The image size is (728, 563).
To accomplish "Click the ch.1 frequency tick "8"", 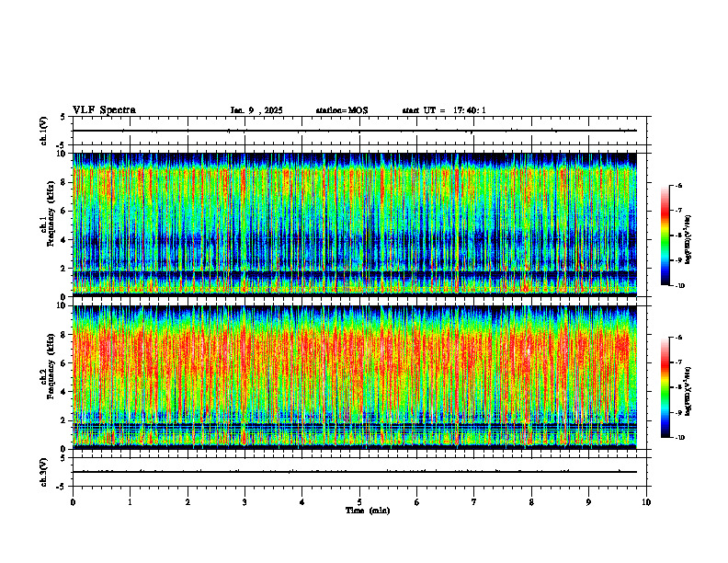I will 64,182.
